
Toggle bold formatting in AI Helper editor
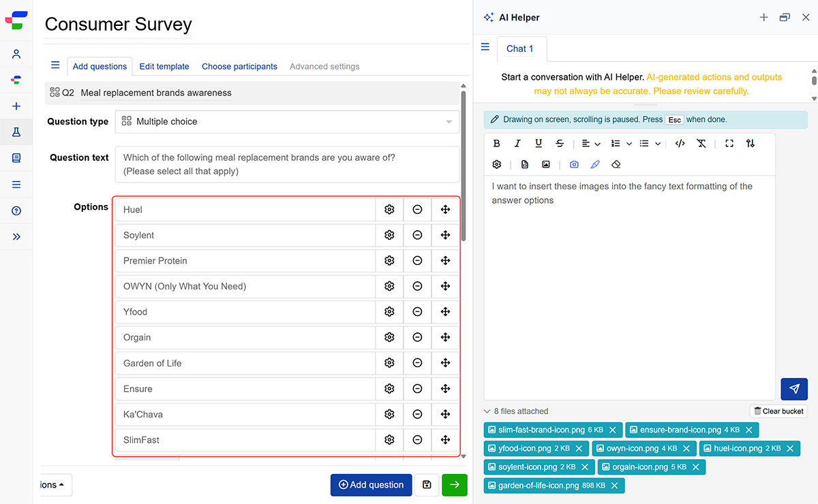[497, 144]
